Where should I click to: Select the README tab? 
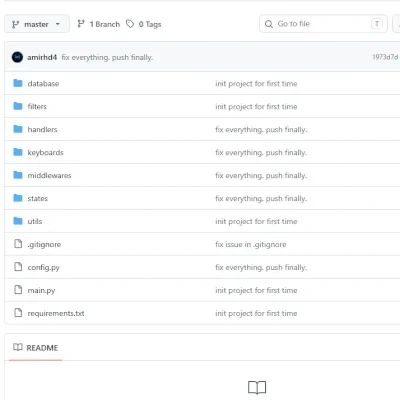coord(36,348)
